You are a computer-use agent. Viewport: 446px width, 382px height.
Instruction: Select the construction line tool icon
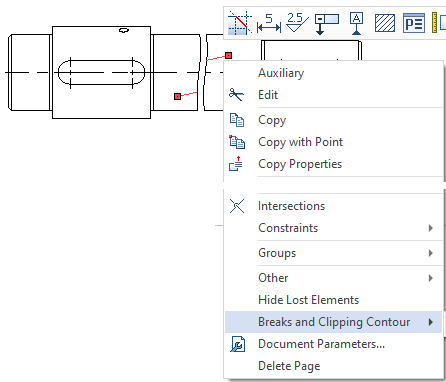[240, 23]
